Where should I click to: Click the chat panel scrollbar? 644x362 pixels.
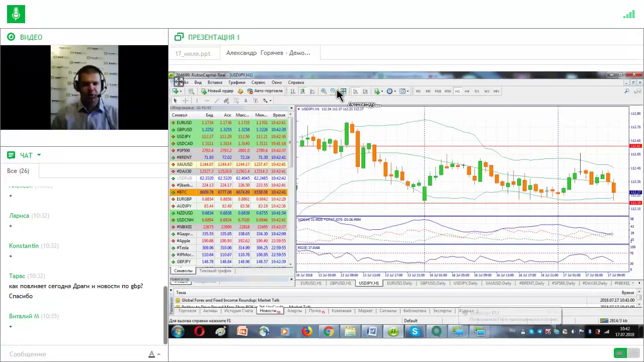tap(166, 315)
